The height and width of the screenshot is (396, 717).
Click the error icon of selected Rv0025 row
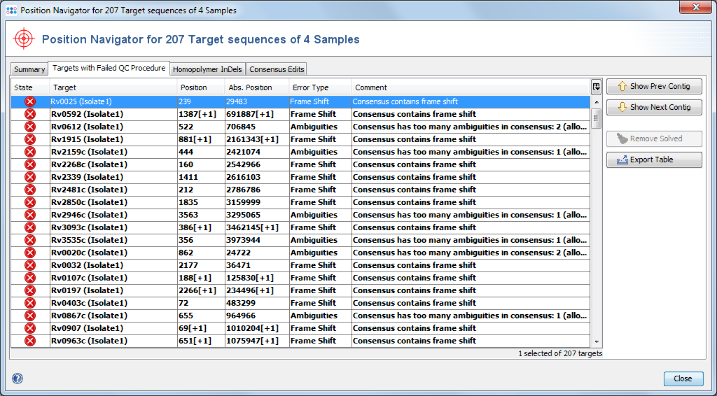point(30,102)
